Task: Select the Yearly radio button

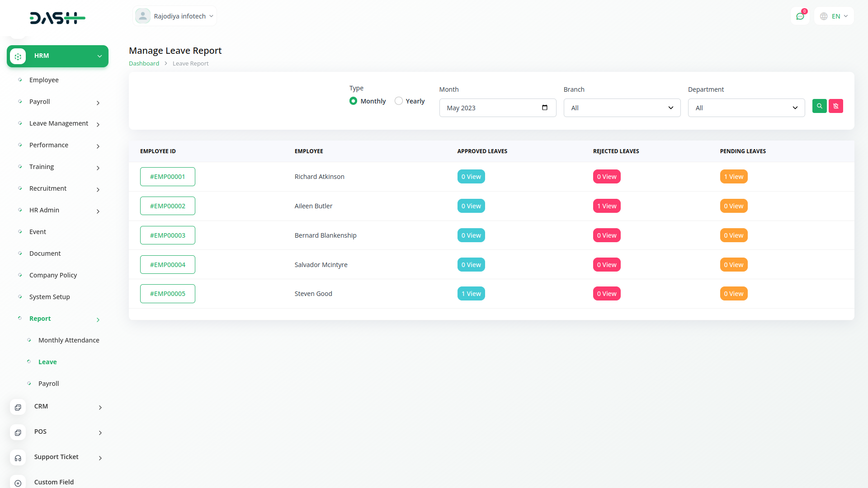Action: pyautogui.click(x=398, y=101)
